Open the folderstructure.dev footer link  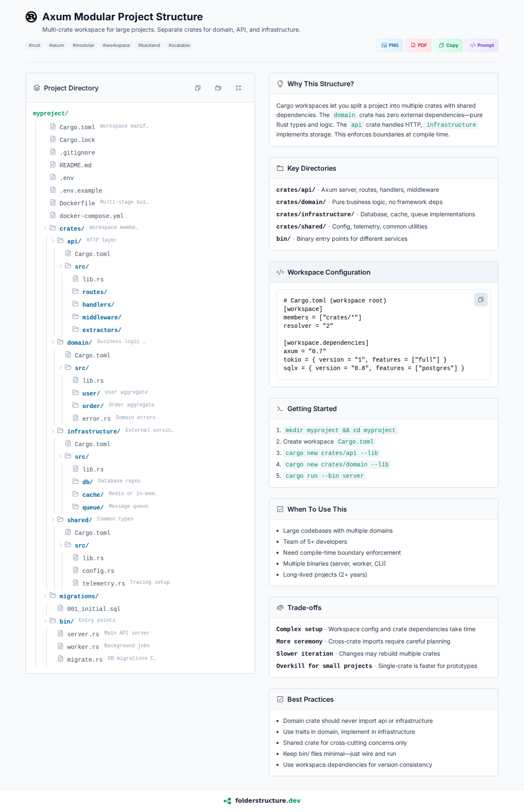click(x=262, y=801)
